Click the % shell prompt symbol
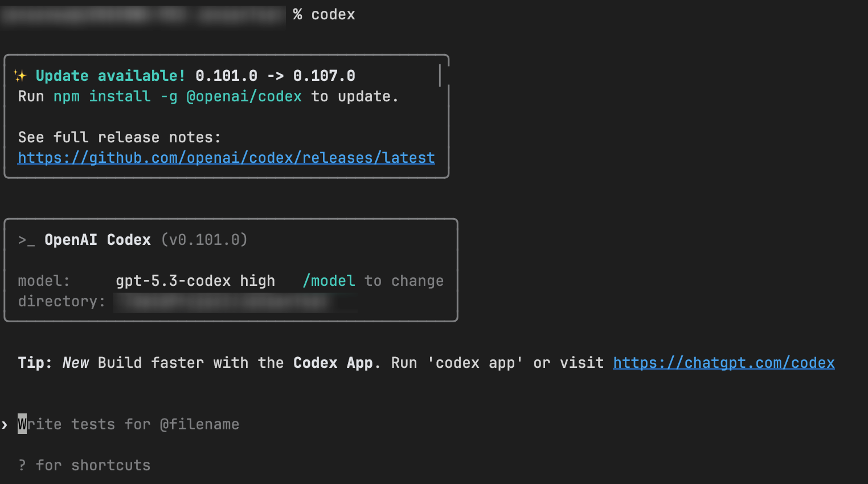The image size is (868, 484). [297, 14]
